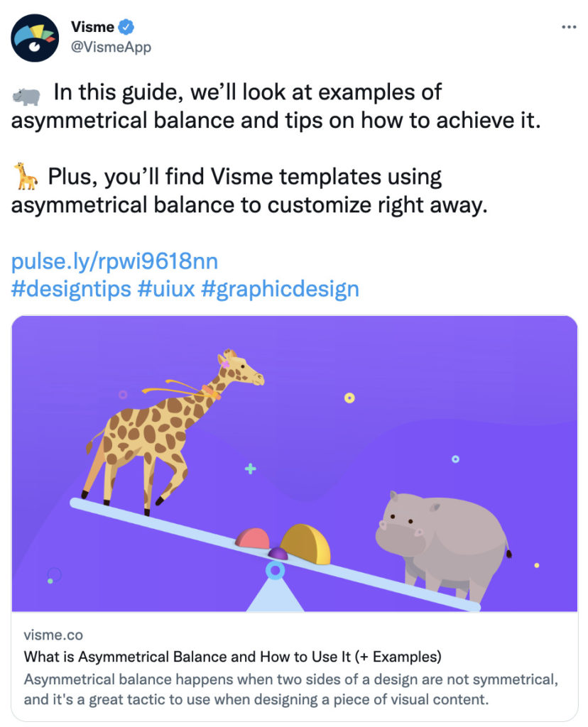The image size is (588, 727).
Task: Click the giraffe emoji in the tweet text
Action: (x=26, y=176)
